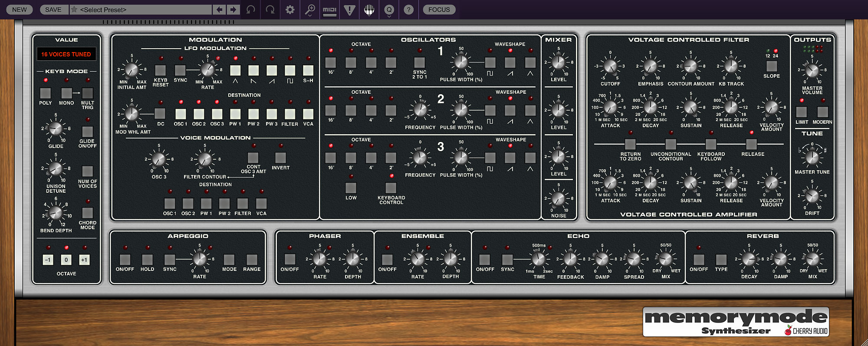This screenshot has height=346, width=868.
Task: Open the MIDI tab in the toolbar
Action: click(x=329, y=10)
